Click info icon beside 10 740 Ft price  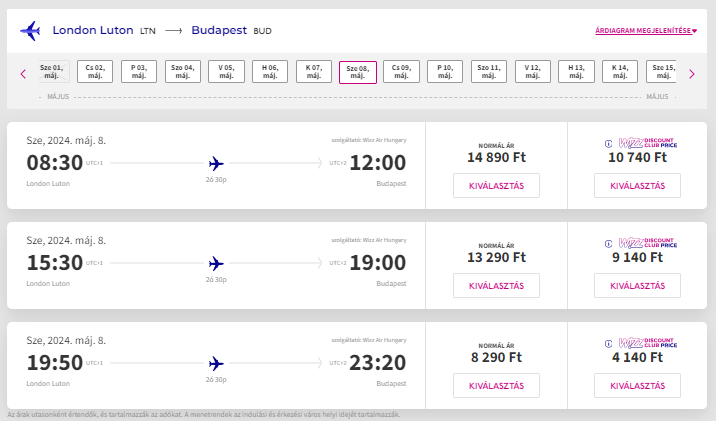coord(608,144)
